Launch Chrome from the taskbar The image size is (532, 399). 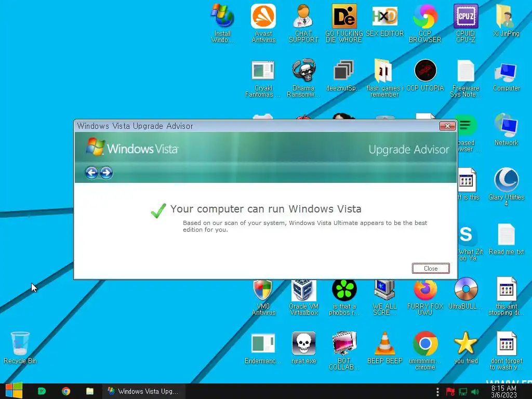66,391
